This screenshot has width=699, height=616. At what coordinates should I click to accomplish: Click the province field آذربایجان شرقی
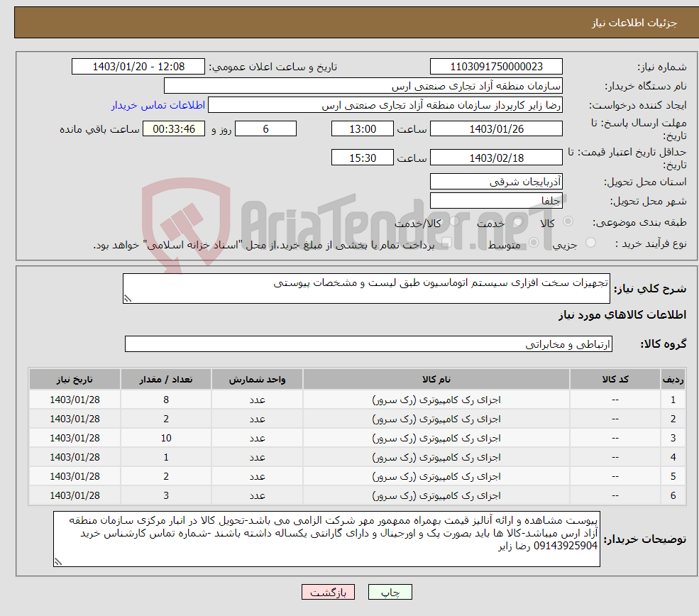click(x=496, y=182)
